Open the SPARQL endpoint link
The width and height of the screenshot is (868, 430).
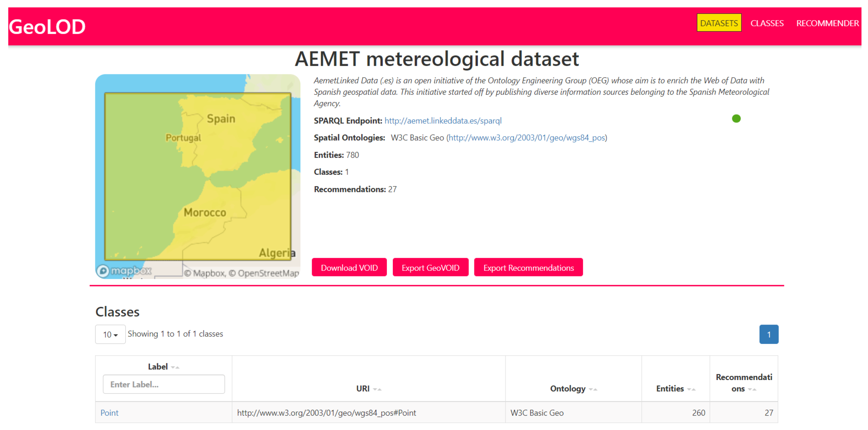443,121
